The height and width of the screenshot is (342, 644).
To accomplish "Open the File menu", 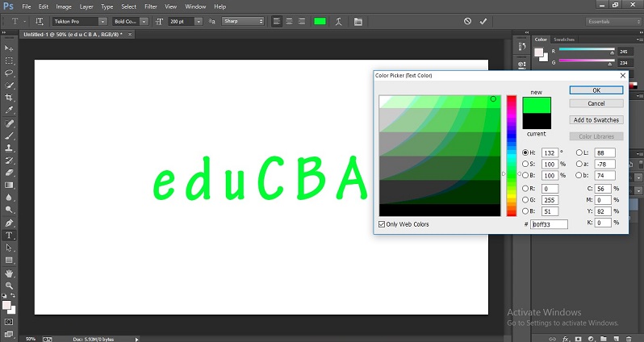I will click(x=27, y=6).
